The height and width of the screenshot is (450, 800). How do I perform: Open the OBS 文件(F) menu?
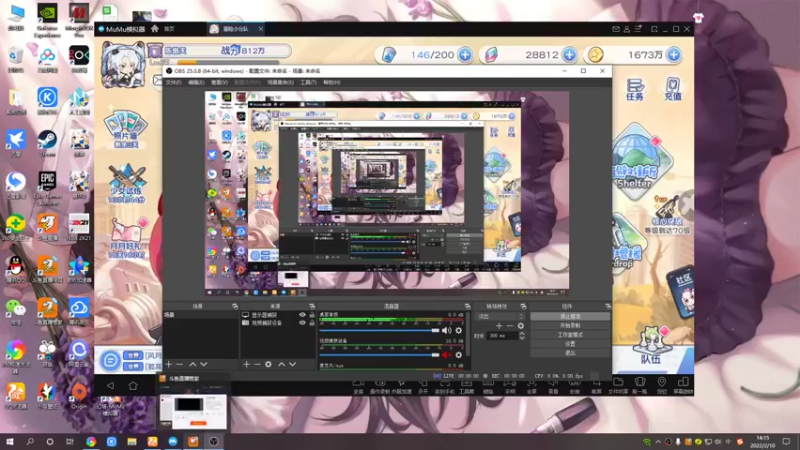[x=173, y=82]
